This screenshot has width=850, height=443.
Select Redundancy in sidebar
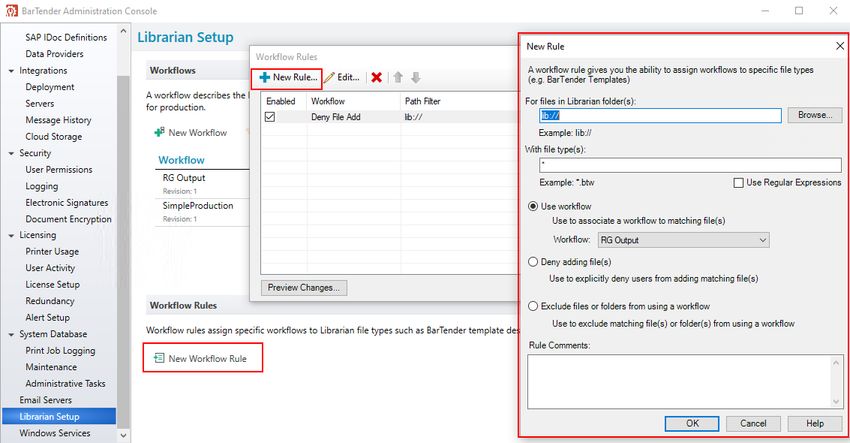50,301
